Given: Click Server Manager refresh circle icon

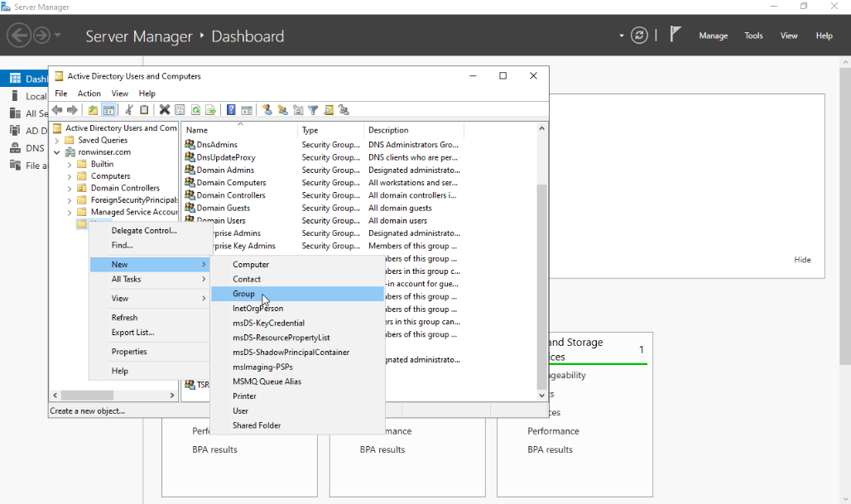Looking at the screenshot, I should tap(639, 36).
